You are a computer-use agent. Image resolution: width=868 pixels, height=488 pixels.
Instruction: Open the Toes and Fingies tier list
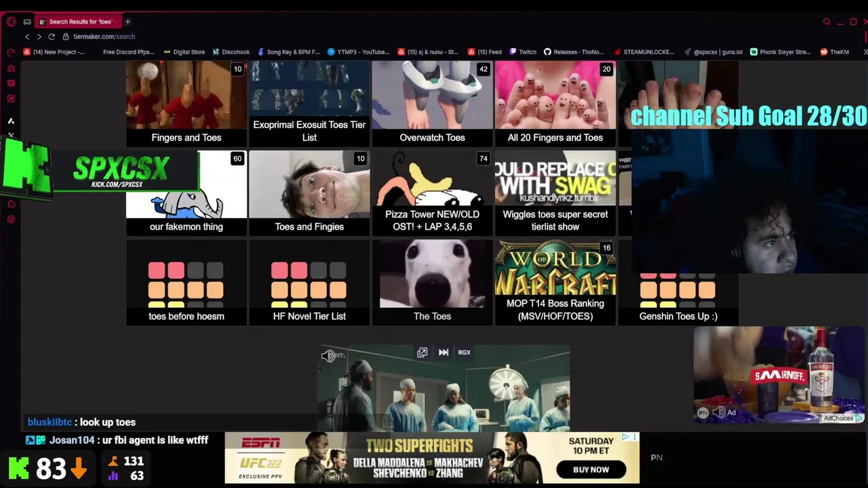click(x=309, y=192)
